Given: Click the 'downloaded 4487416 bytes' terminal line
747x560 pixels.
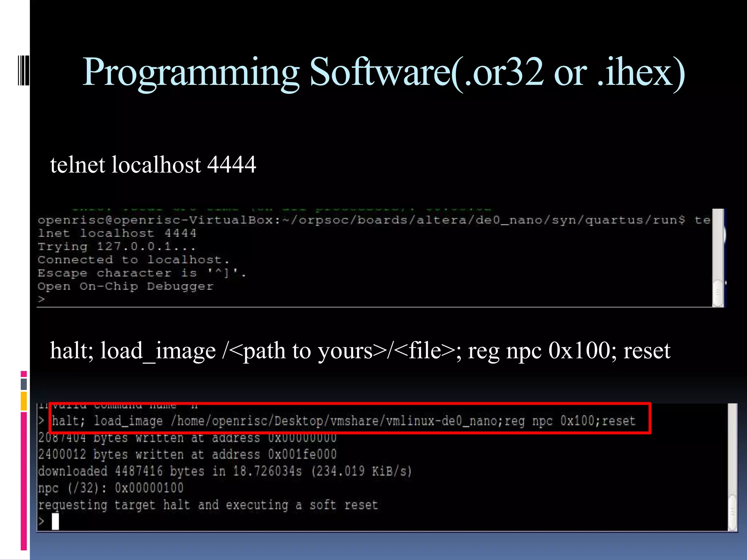Looking at the screenshot, I should 225,471.
